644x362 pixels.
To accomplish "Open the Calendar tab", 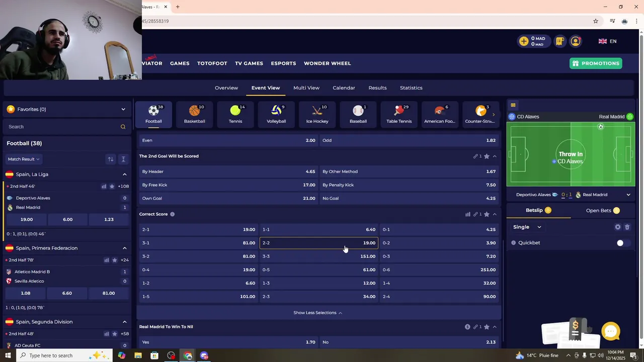I will [344, 88].
